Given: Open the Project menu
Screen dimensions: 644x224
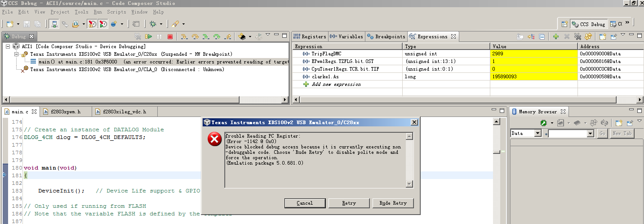Looking at the screenshot, I should [x=60, y=12].
